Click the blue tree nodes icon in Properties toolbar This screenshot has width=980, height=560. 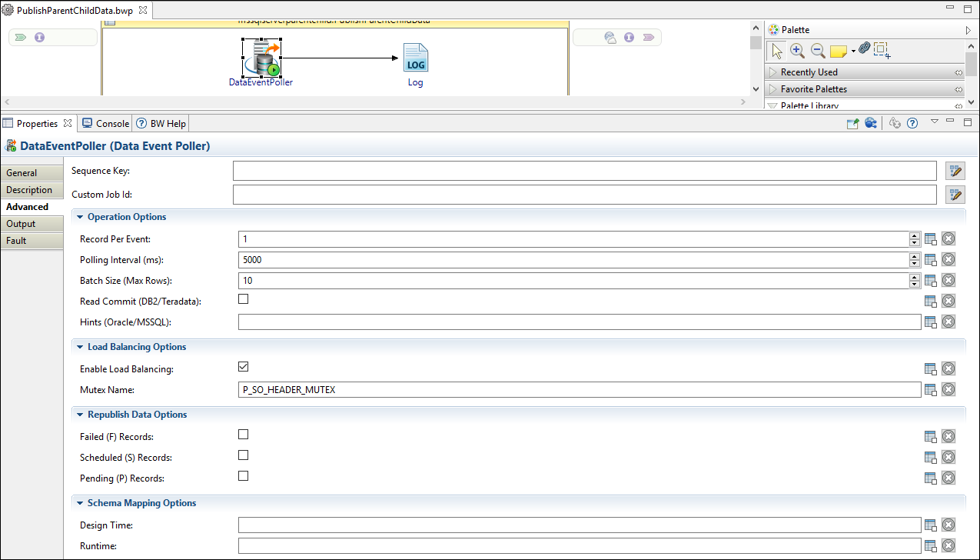[x=871, y=123]
